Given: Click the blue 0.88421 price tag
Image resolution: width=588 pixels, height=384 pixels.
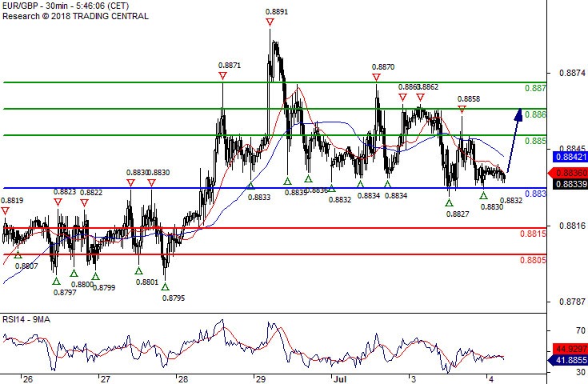Looking at the screenshot, I should [570, 157].
